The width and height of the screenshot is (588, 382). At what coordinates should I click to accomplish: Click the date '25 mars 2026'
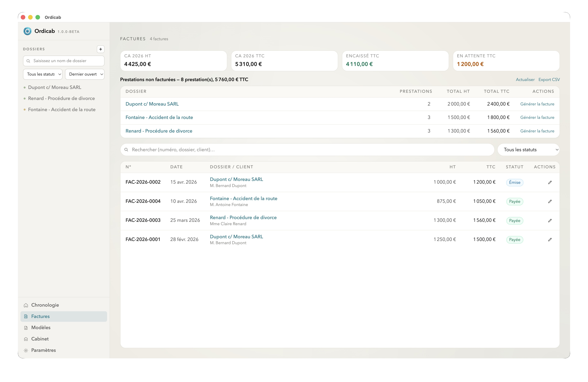(185, 220)
